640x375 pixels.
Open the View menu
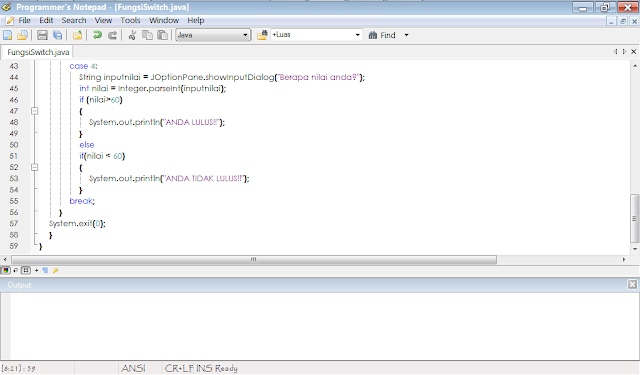(x=103, y=20)
